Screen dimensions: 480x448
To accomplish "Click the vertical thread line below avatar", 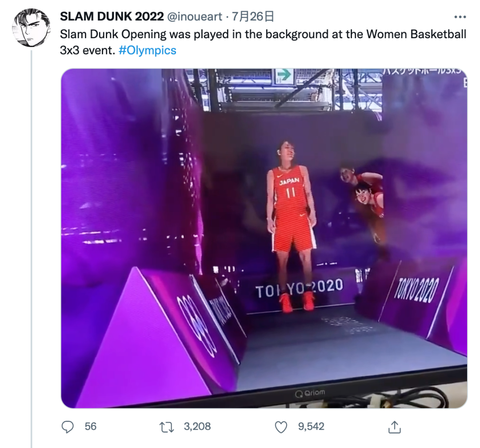I will [32, 249].
